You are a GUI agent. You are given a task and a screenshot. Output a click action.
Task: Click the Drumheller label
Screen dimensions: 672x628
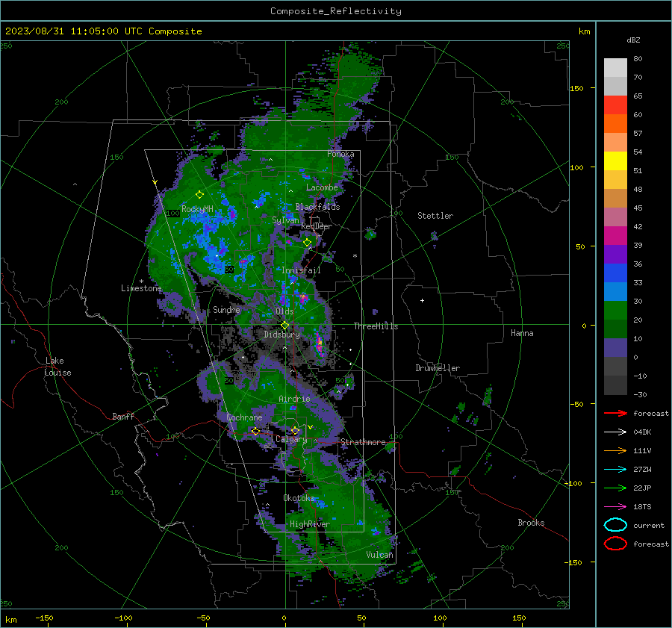[438, 368]
